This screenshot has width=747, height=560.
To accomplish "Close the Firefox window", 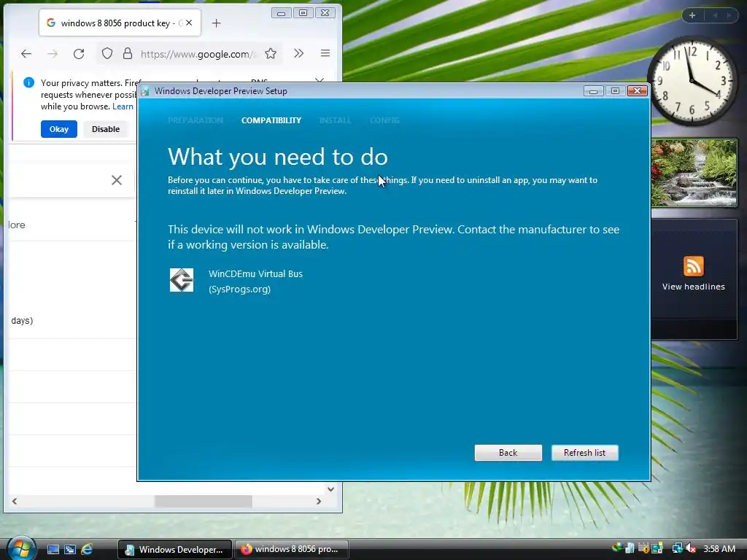I will tap(325, 13).
